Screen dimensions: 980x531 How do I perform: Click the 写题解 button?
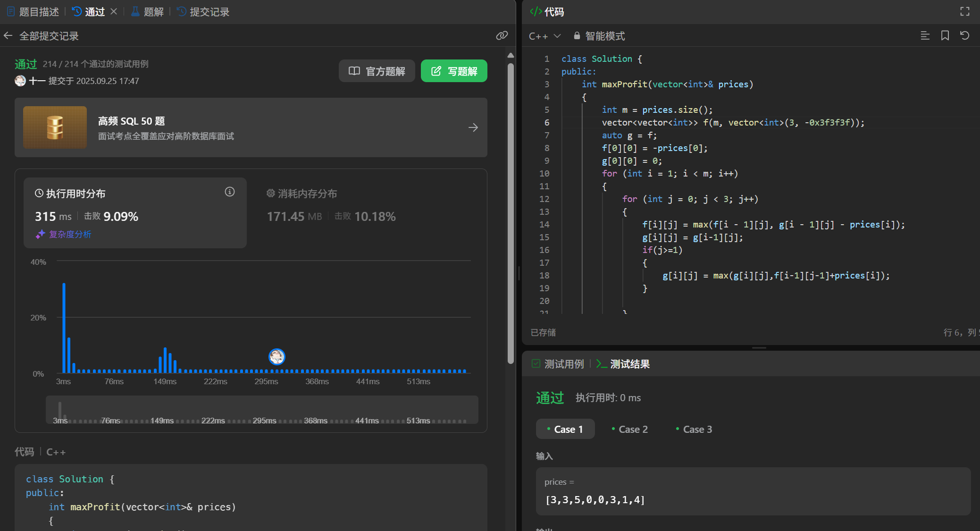pos(454,71)
